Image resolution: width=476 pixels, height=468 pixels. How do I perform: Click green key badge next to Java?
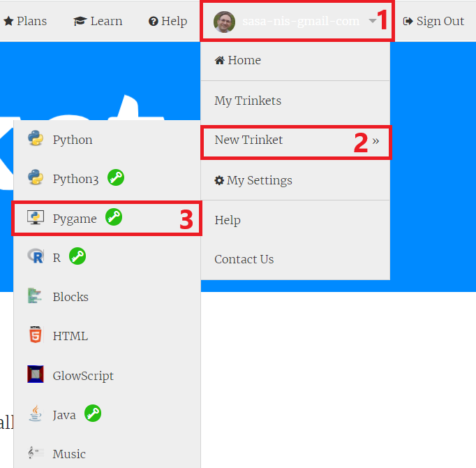[x=93, y=414]
